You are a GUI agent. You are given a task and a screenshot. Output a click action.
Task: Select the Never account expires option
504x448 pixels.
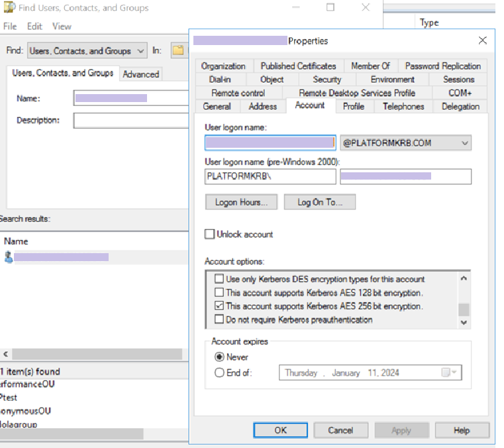(219, 357)
